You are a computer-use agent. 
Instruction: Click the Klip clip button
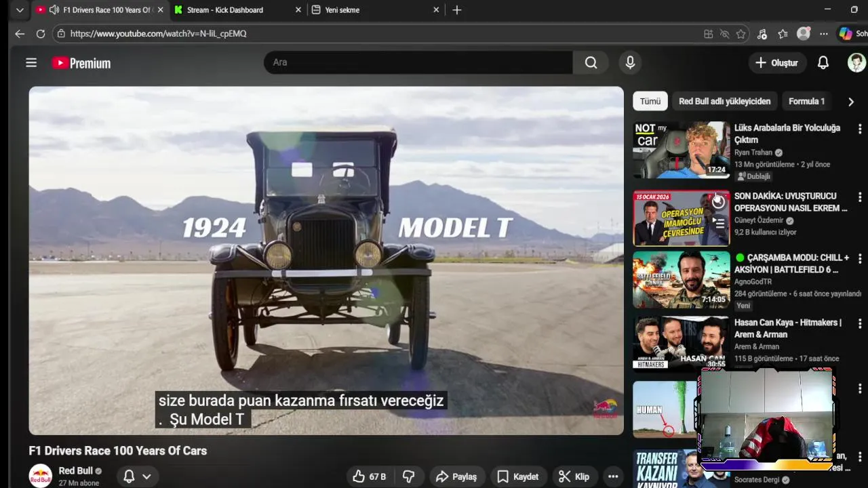pyautogui.click(x=574, y=476)
